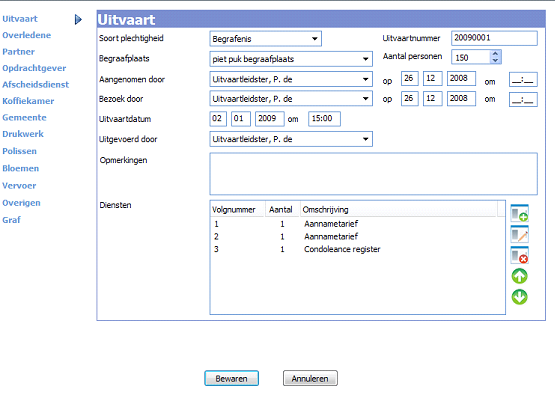Open the Koffiekamer section
555x407 pixels.
pos(28,101)
